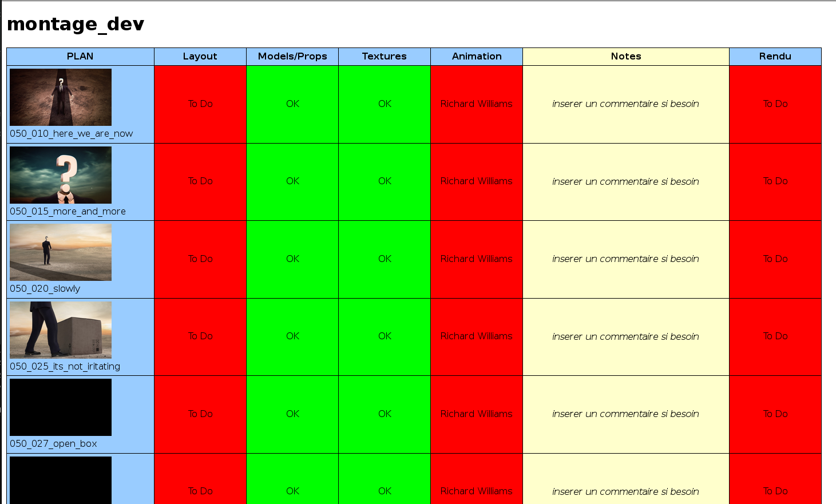
Task: Open thumbnail for 050_010_here_we_are_now
Action: tap(61, 97)
